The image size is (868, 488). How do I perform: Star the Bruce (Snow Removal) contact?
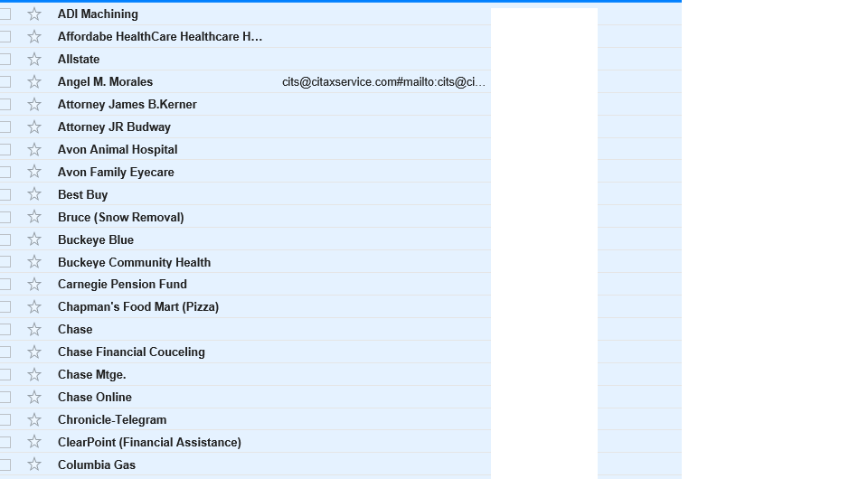(x=34, y=217)
